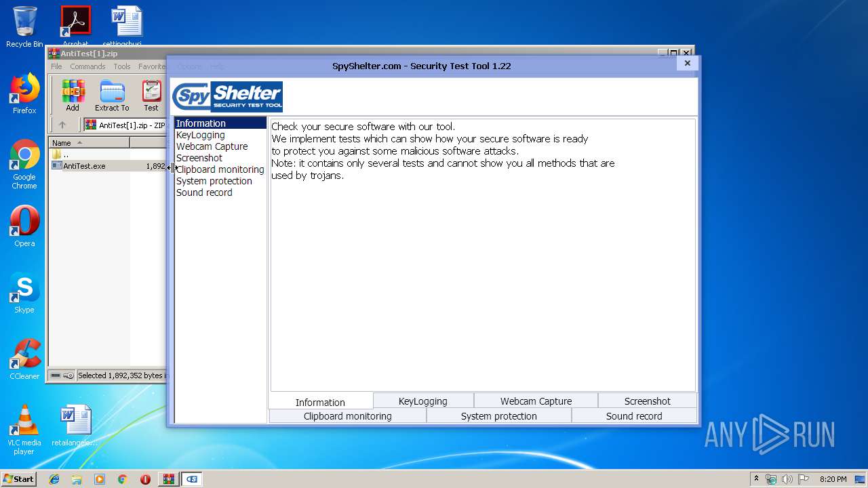The height and width of the screenshot is (488, 868).
Task: Switch to the Webcam Capture tab
Action: coord(536,401)
